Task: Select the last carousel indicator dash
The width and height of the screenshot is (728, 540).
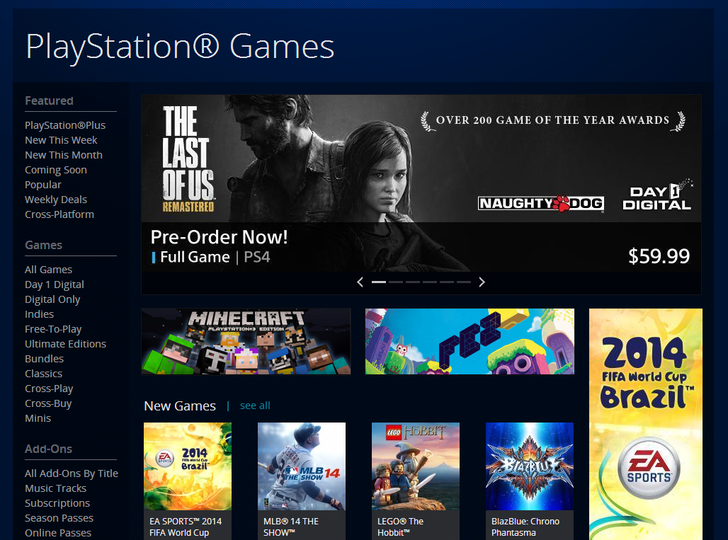Action: point(463,282)
